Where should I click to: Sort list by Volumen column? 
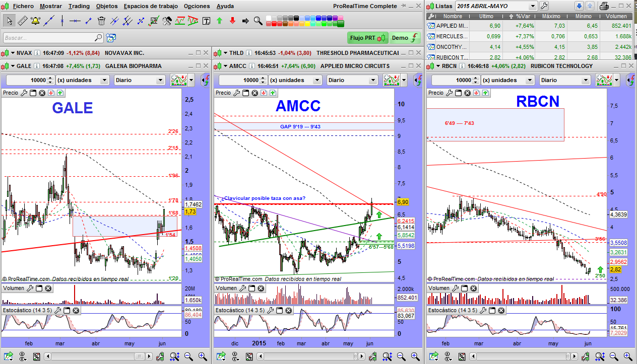pyautogui.click(x=616, y=16)
